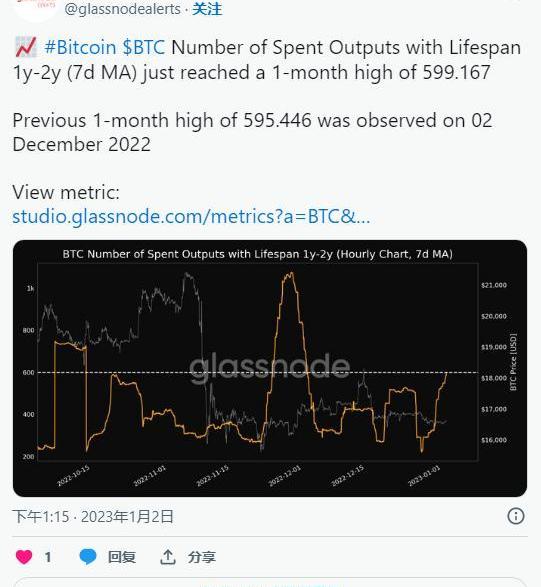Click the like count number 1
The image size is (541, 587).
tap(48, 557)
